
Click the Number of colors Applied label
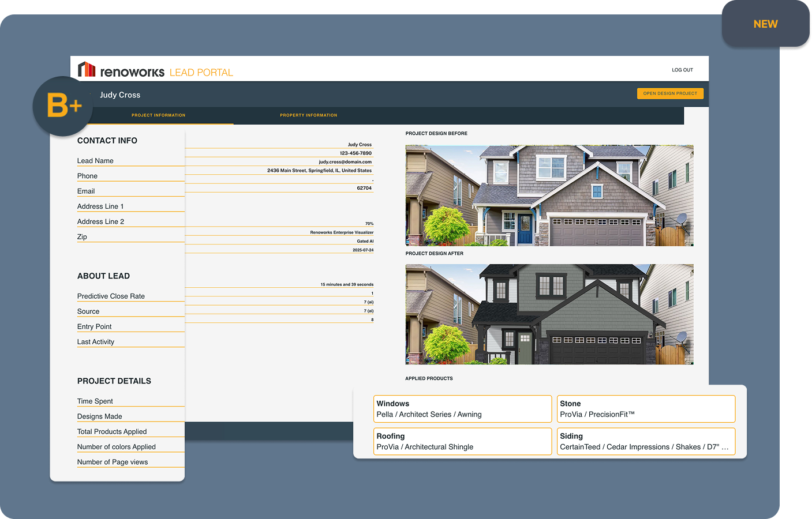(x=117, y=447)
